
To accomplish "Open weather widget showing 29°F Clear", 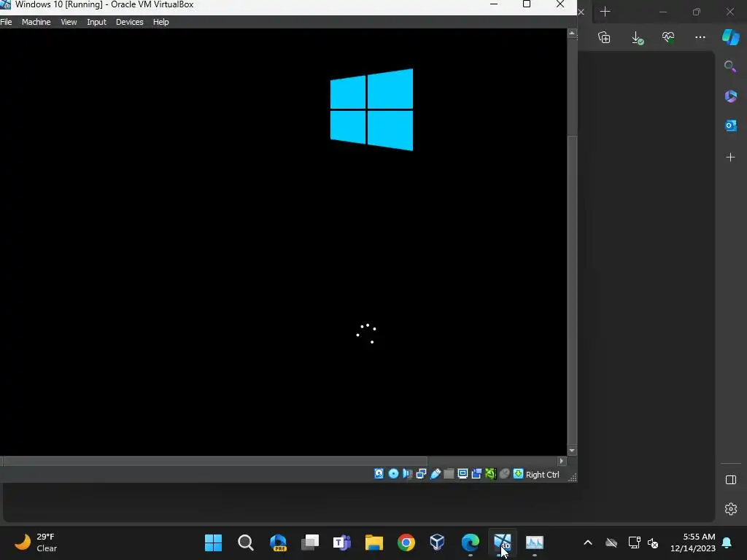I will point(36,542).
